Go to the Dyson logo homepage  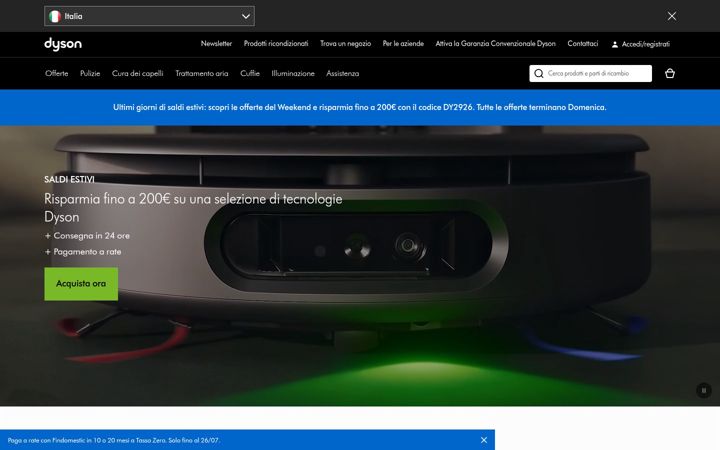63,44
